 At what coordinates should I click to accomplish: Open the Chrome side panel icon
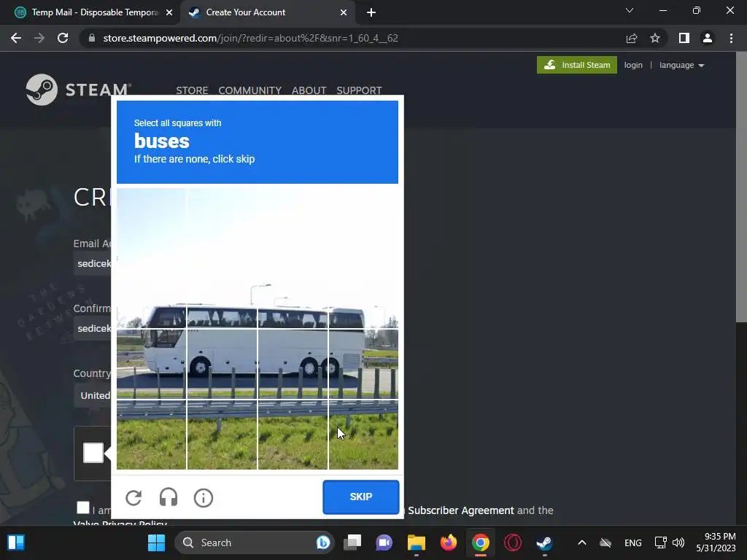click(684, 38)
